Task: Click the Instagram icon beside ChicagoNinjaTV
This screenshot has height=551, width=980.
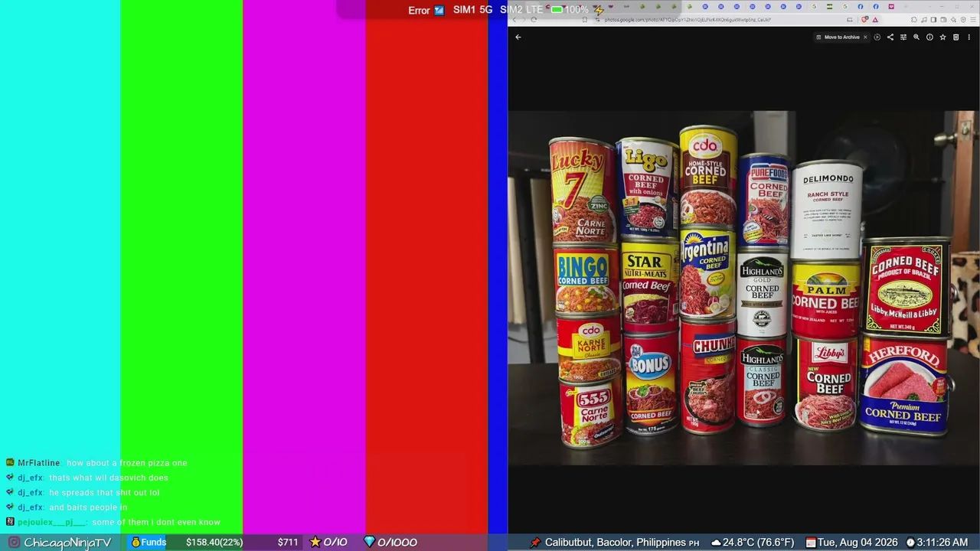Action: point(14,543)
